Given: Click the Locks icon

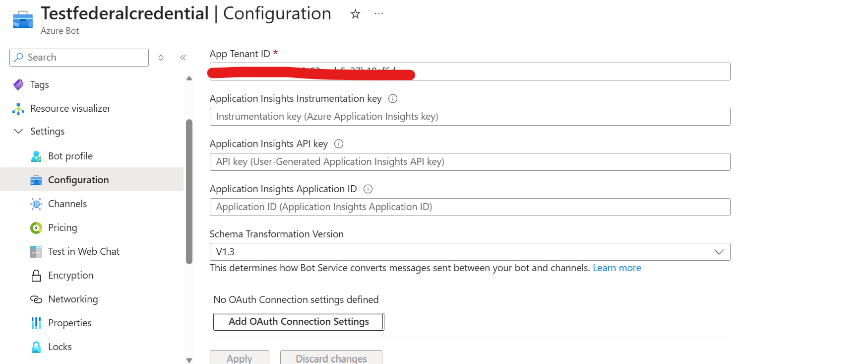Looking at the screenshot, I should coord(36,347).
